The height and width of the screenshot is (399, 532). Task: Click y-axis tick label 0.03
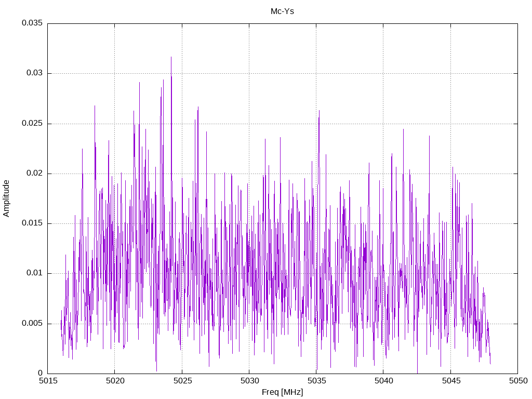35,73
